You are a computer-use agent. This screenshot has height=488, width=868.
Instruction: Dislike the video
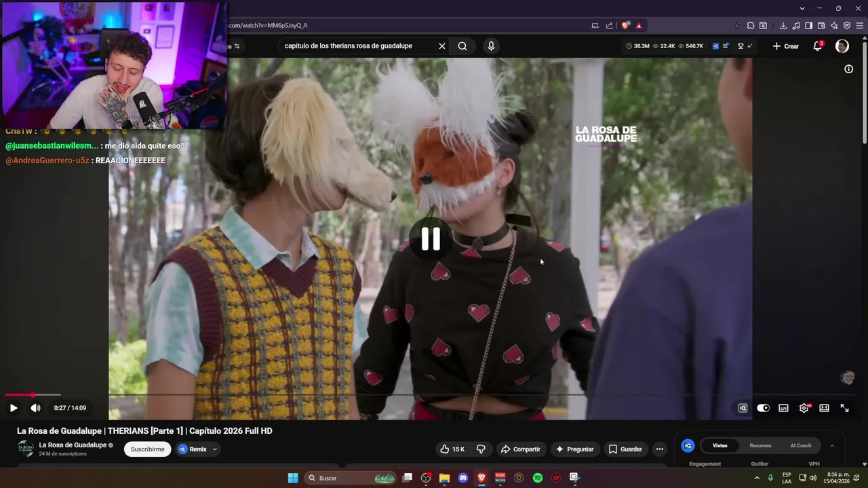pos(481,449)
